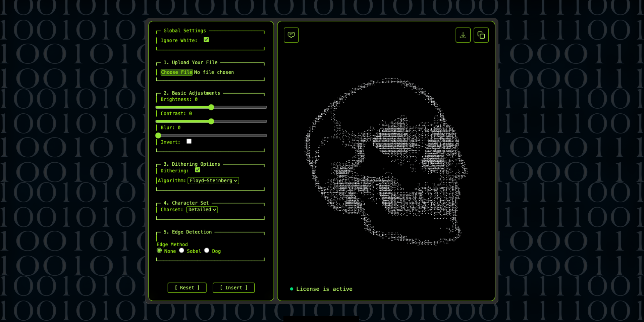Uncheck the Ignore White checkbox
Screen dimensions: 644x322
(206, 40)
